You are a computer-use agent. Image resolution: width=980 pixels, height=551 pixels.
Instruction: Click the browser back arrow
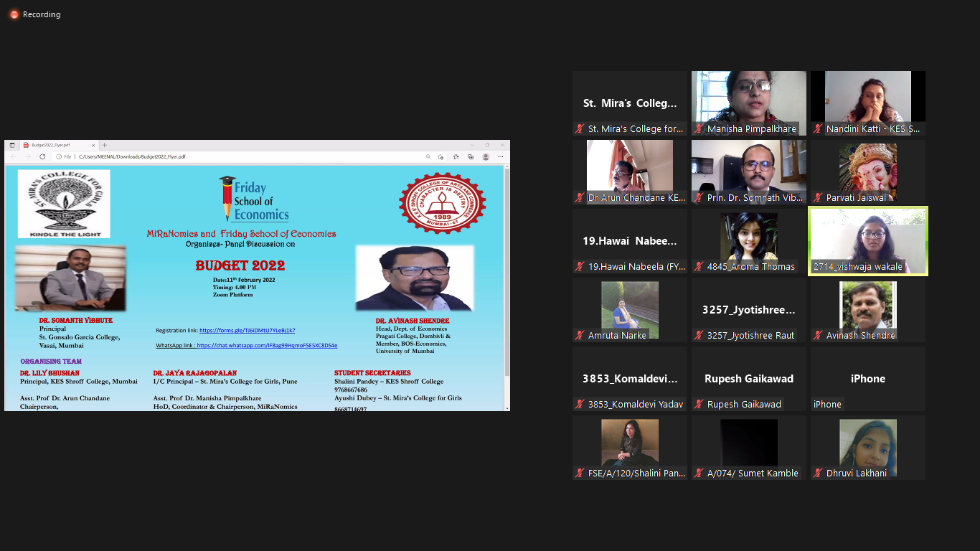(12, 156)
